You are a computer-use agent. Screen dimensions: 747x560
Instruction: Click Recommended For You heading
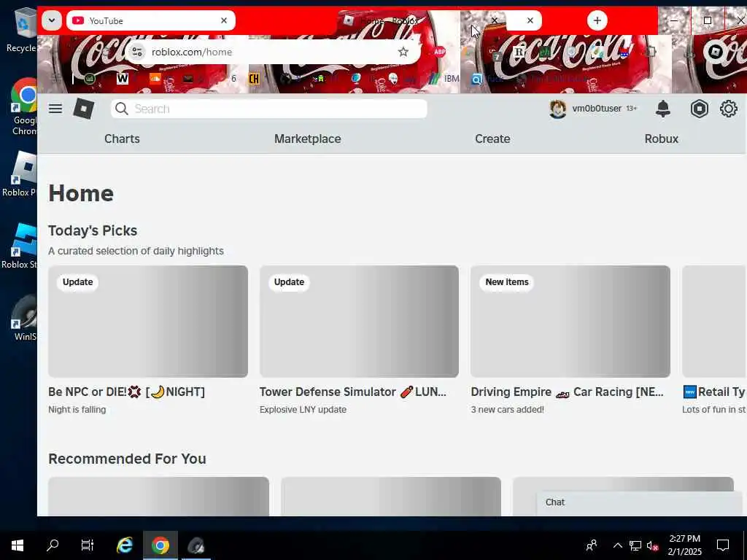pyautogui.click(x=127, y=459)
